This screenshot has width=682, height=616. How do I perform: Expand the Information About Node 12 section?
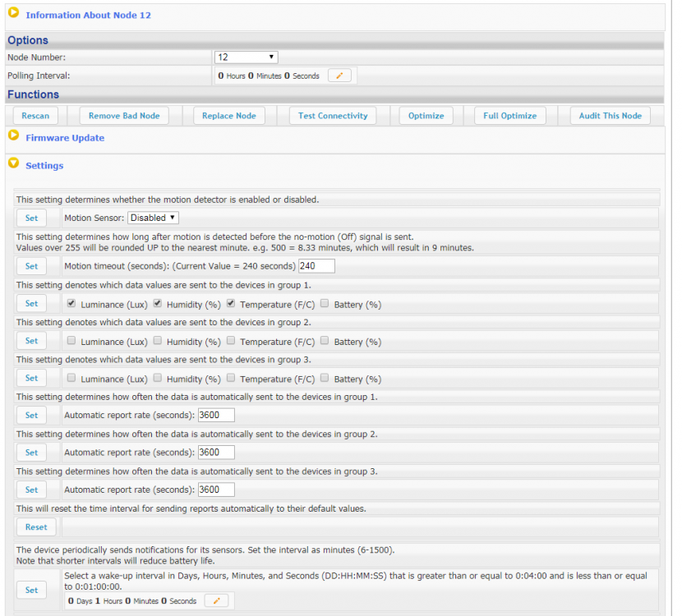(x=14, y=14)
